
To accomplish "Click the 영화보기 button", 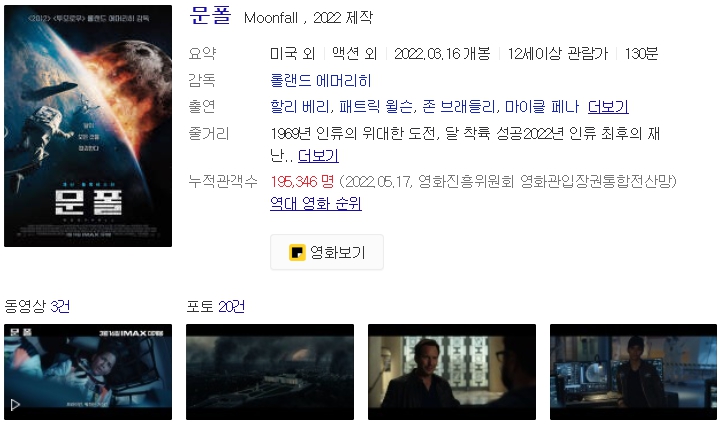I will click(327, 252).
